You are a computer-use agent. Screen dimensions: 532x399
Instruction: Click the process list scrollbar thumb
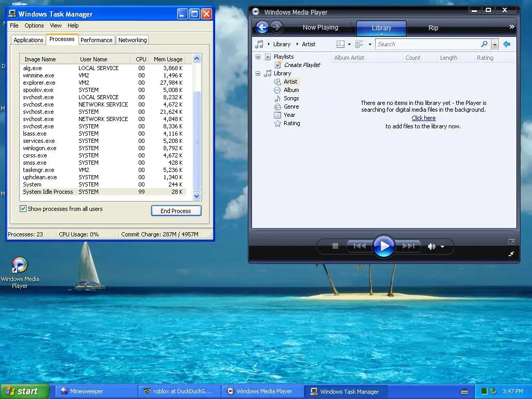pos(197,141)
